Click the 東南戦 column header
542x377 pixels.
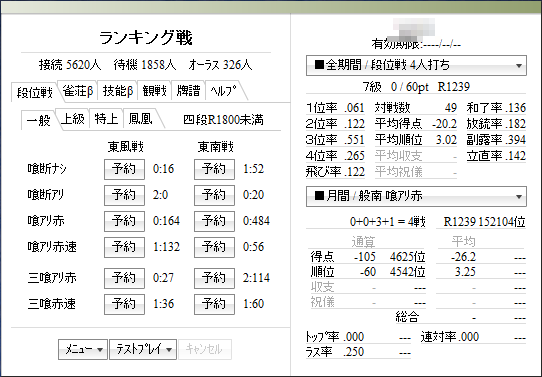tap(216, 147)
